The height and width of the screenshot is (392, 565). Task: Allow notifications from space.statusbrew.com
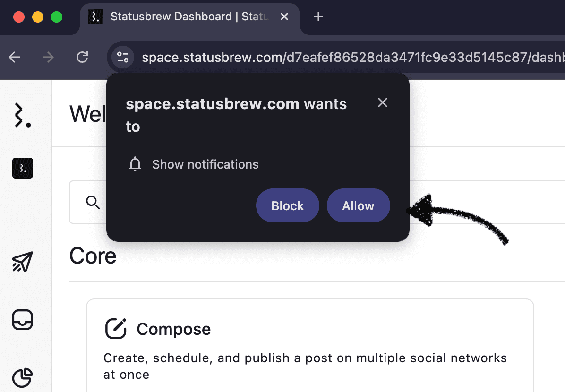pyautogui.click(x=358, y=205)
